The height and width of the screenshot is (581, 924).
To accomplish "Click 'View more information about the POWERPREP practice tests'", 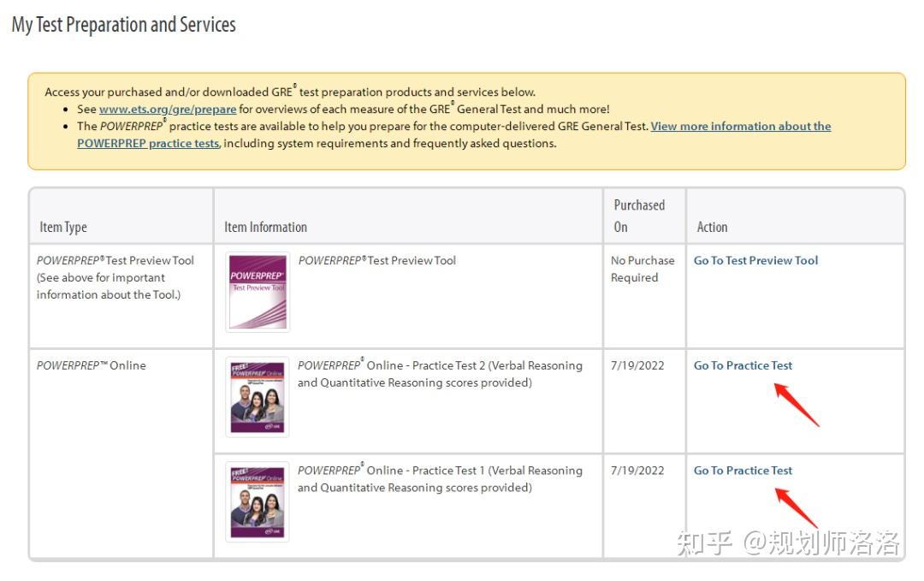I will tap(740, 127).
